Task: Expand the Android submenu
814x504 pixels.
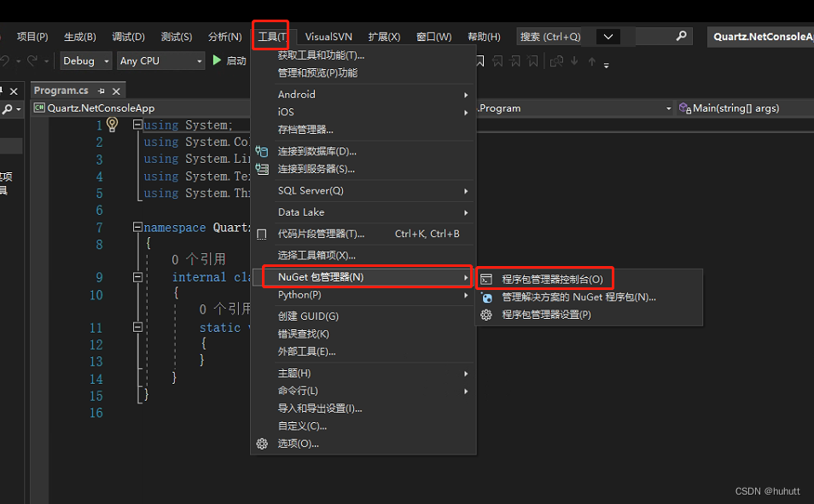Action: (466, 95)
